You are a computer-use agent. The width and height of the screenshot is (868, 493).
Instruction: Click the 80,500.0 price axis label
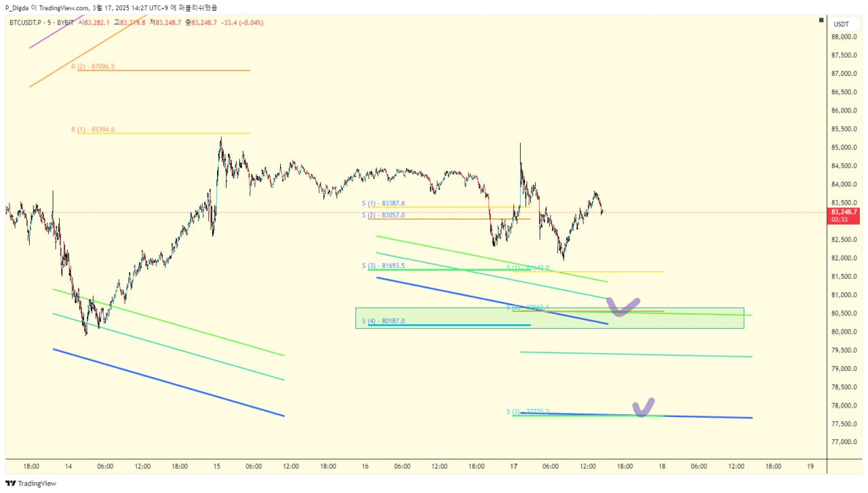click(x=844, y=313)
